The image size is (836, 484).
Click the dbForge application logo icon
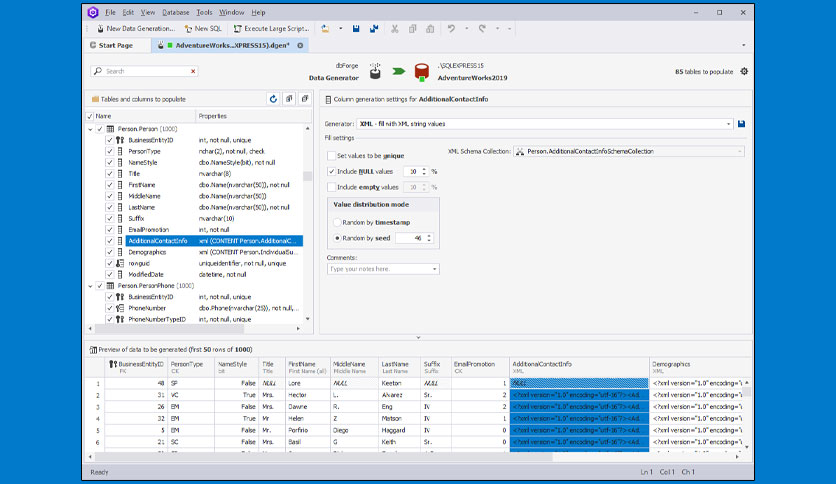click(x=93, y=12)
